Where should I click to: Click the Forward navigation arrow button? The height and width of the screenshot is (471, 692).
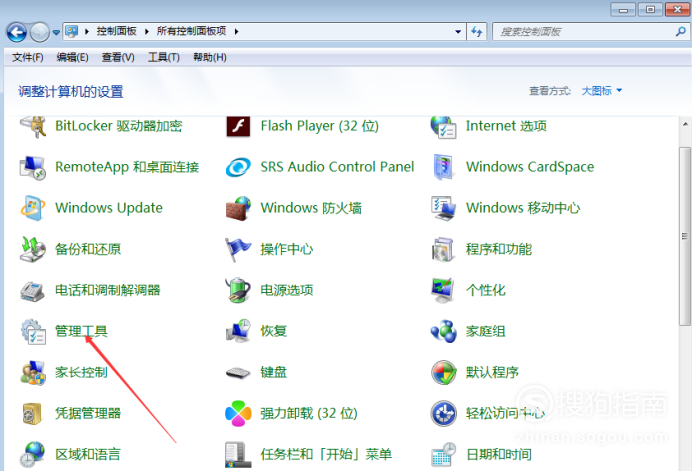pos(40,32)
